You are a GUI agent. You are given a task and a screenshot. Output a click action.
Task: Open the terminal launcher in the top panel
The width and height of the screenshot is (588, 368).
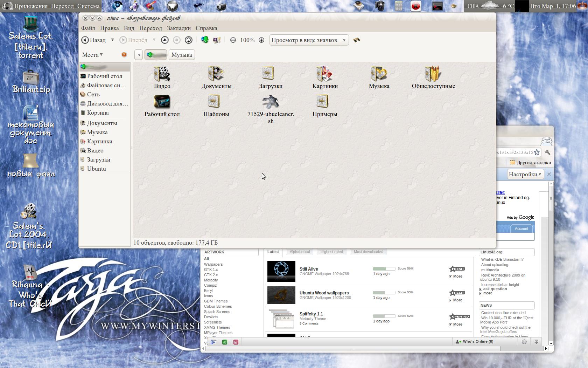[x=437, y=6]
